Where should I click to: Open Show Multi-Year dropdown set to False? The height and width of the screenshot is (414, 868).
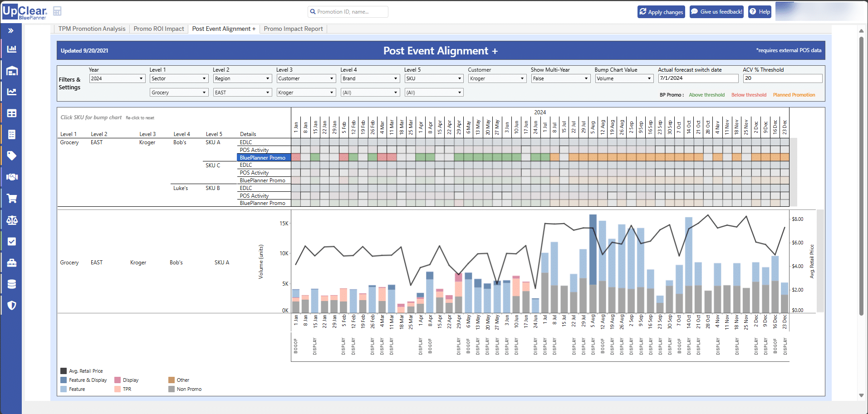point(560,78)
